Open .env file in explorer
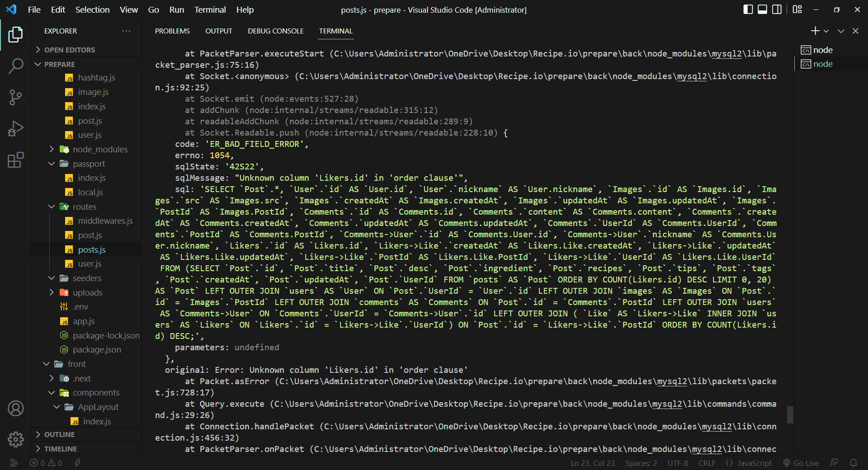868x470 pixels. click(80, 307)
